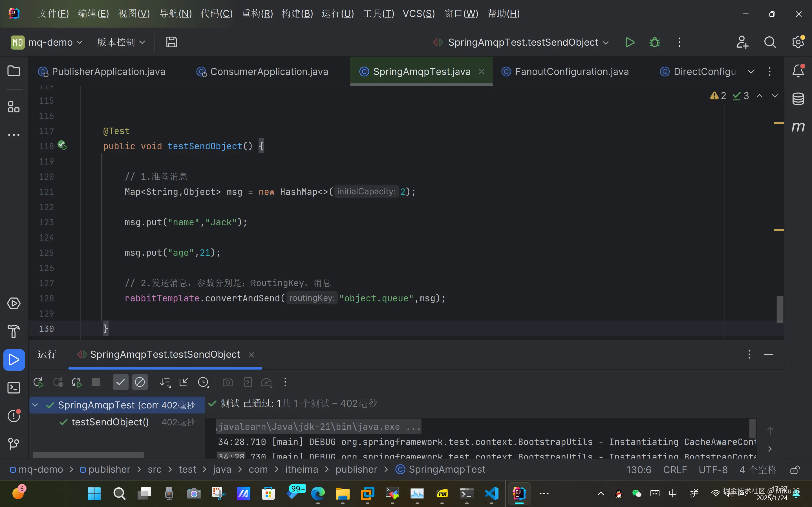Click the Debug bug icon in toolbar
This screenshot has width=812, height=507.
pyautogui.click(x=654, y=42)
